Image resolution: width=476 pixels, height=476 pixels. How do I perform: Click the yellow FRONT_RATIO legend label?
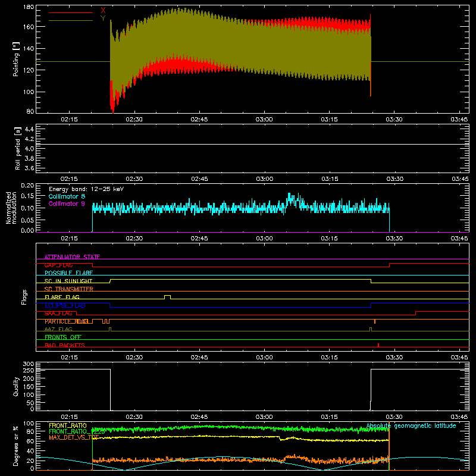[x=68, y=425]
